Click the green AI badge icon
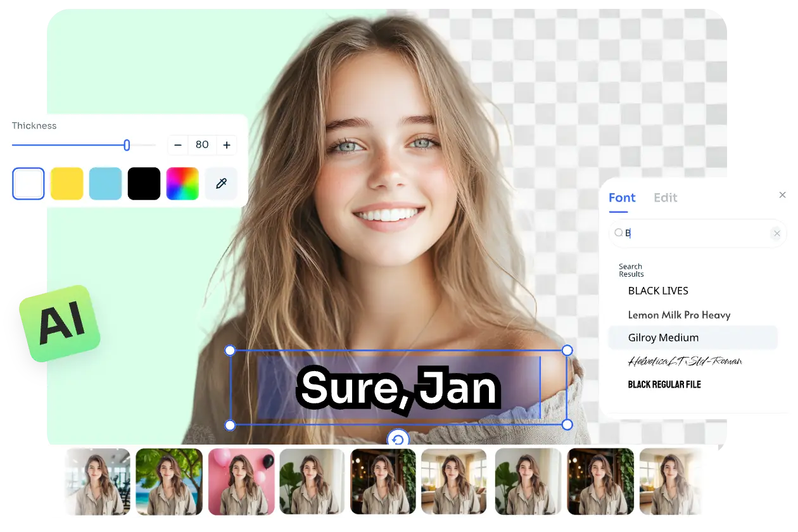This screenshot has height=532, width=798. coord(60,323)
